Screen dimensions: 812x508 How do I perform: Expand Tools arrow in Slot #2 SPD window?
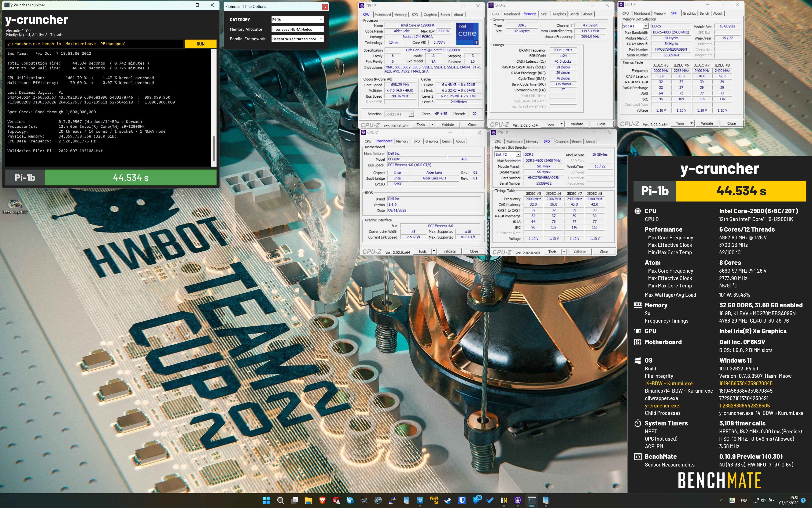click(564, 252)
